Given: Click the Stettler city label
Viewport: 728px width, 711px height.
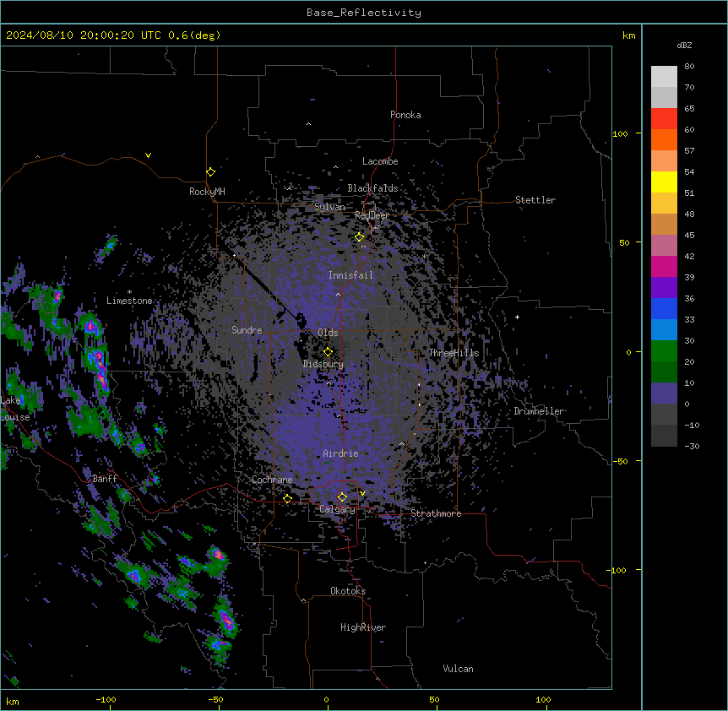Looking at the screenshot, I should (535, 200).
